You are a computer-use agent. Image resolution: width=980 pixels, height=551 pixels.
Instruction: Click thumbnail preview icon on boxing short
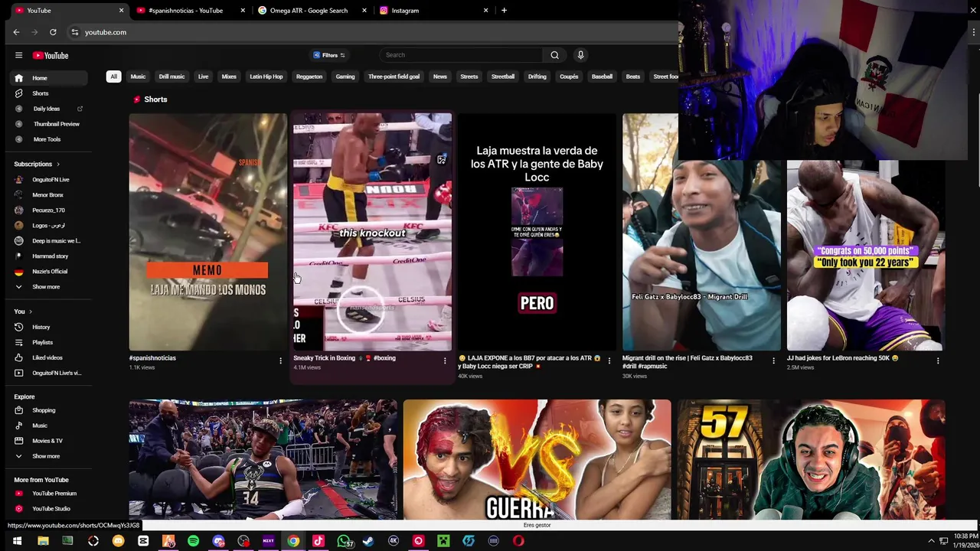[441, 160]
